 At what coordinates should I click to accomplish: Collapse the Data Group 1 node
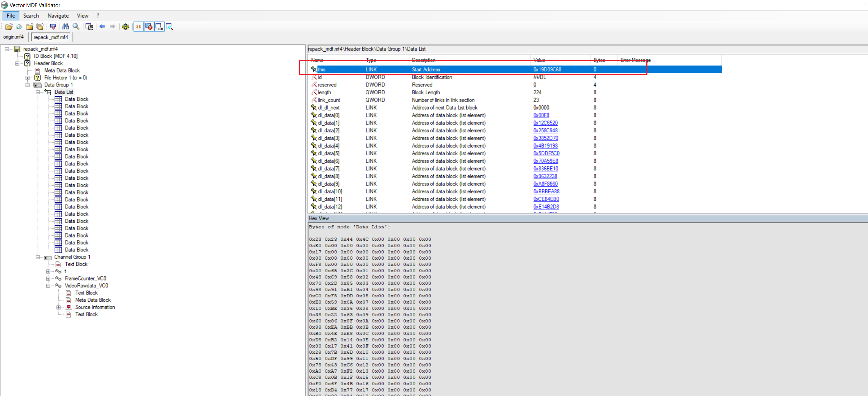point(28,85)
